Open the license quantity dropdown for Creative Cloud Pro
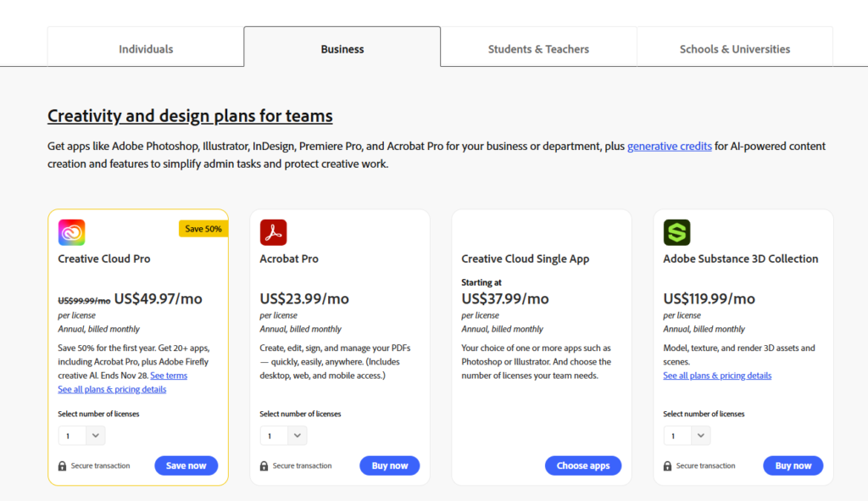The image size is (868, 501). (81, 435)
